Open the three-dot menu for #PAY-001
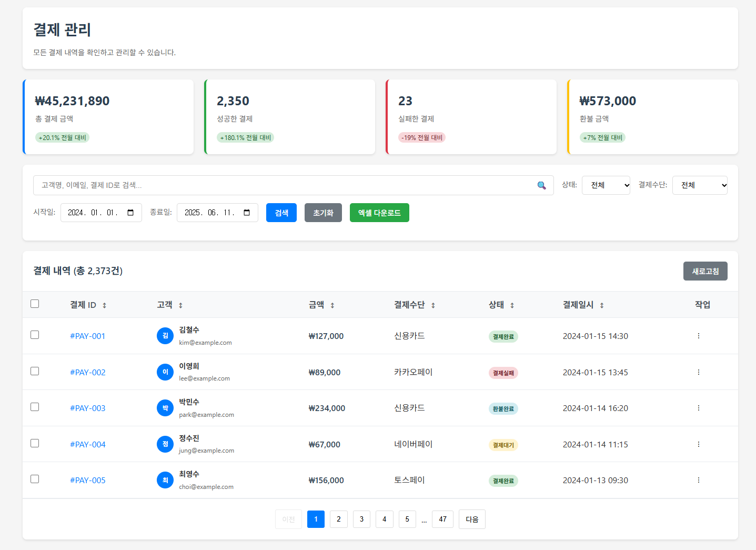Screen dimensions: 756x550 (699, 336)
